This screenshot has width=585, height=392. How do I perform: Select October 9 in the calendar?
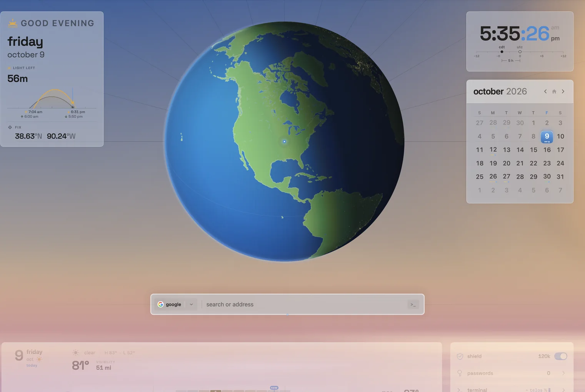point(547,136)
